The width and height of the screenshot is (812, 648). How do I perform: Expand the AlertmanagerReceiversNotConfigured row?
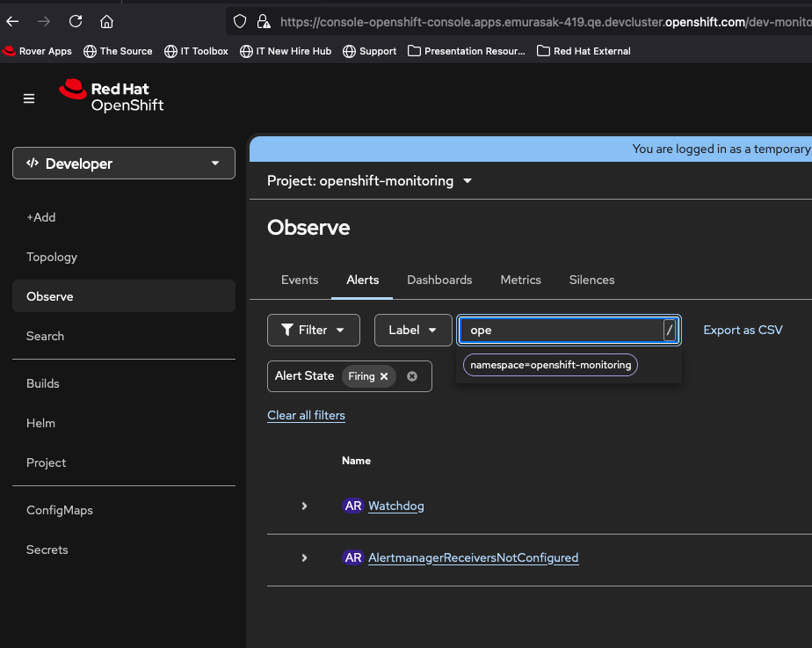(304, 558)
